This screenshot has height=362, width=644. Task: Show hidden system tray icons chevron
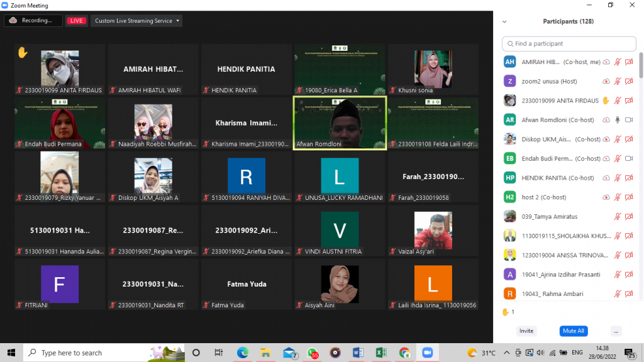[x=506, y=353]
